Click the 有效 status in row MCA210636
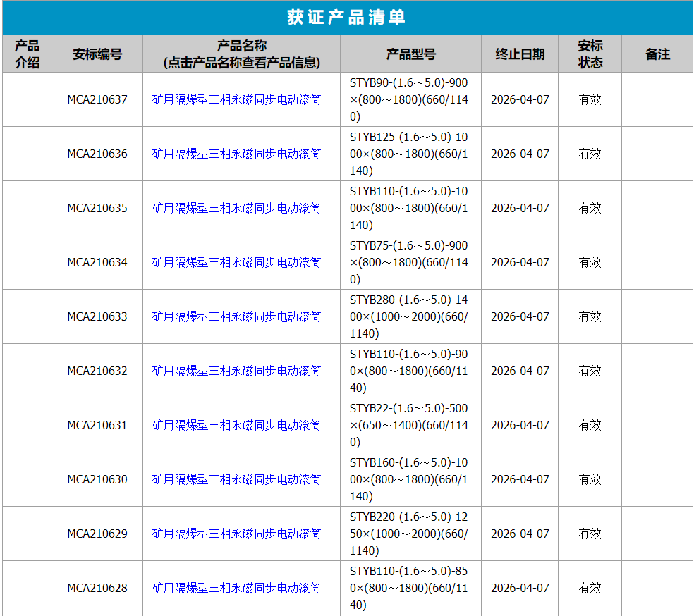 click(590, 154)
